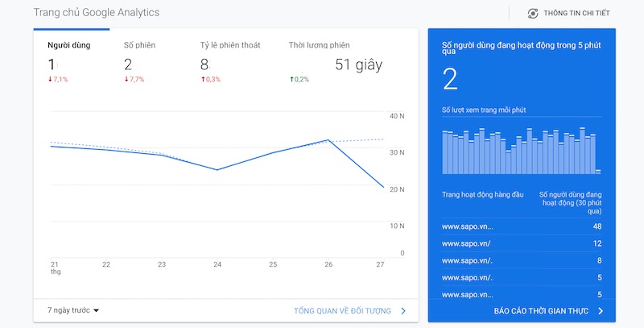
Task: Click the dropdown arrow beside 7 ngày trước
Action: 96,311
